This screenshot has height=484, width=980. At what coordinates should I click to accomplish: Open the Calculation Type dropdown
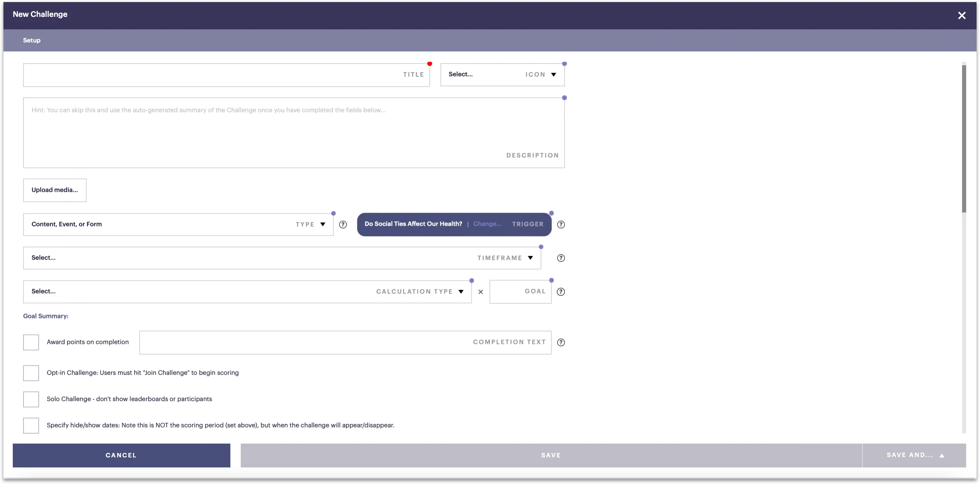tap(247, 292)
